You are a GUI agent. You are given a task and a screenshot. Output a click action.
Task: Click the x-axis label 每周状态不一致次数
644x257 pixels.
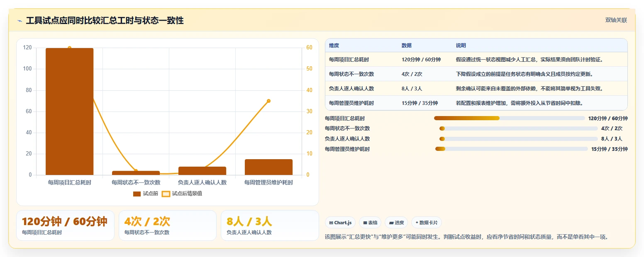(136, 182)
